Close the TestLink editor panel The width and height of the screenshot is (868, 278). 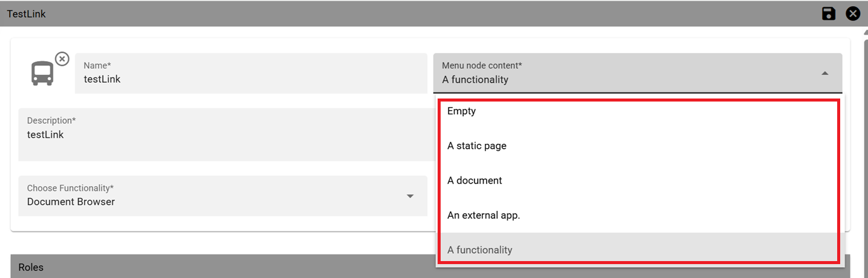[853, 13]
